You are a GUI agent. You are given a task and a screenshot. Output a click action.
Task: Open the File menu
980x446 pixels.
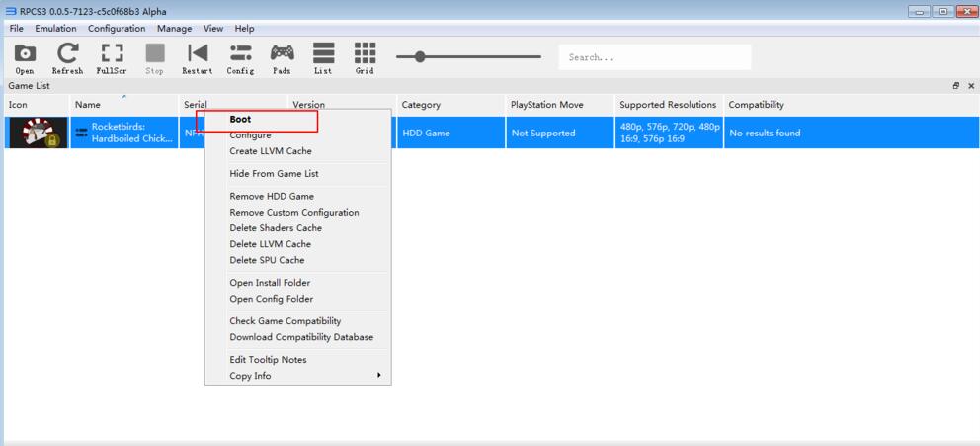tap(17, 28)
